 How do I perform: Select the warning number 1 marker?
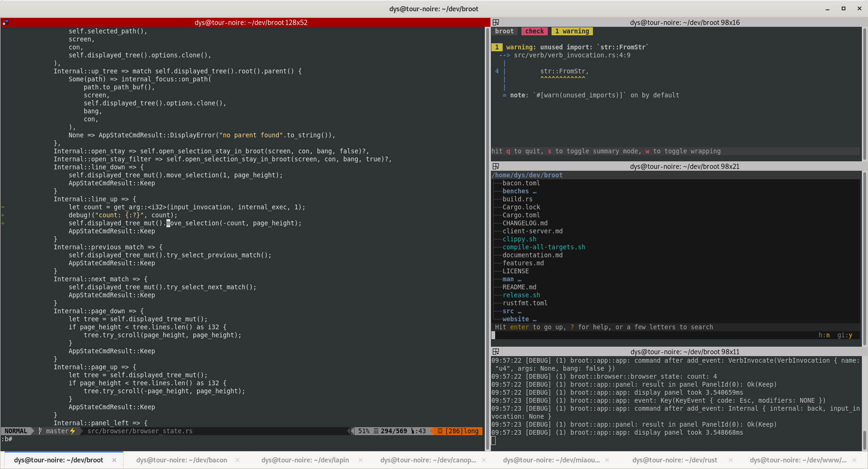tap(497, 47)
